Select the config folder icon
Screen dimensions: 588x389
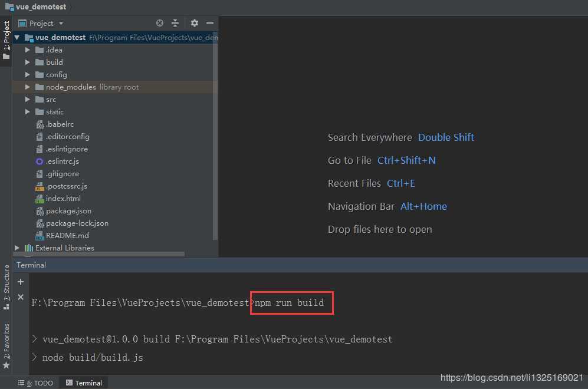[x=40, y=75]
